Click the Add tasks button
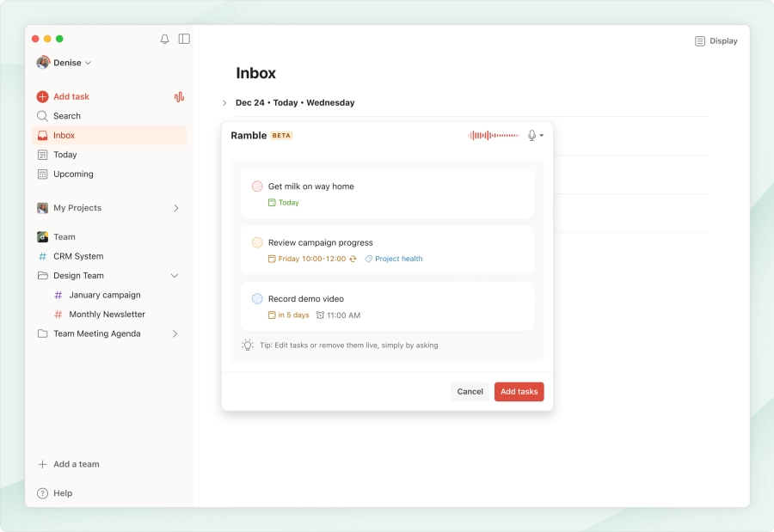The height and width of the screenshot is (532, 774). point(519,392)
